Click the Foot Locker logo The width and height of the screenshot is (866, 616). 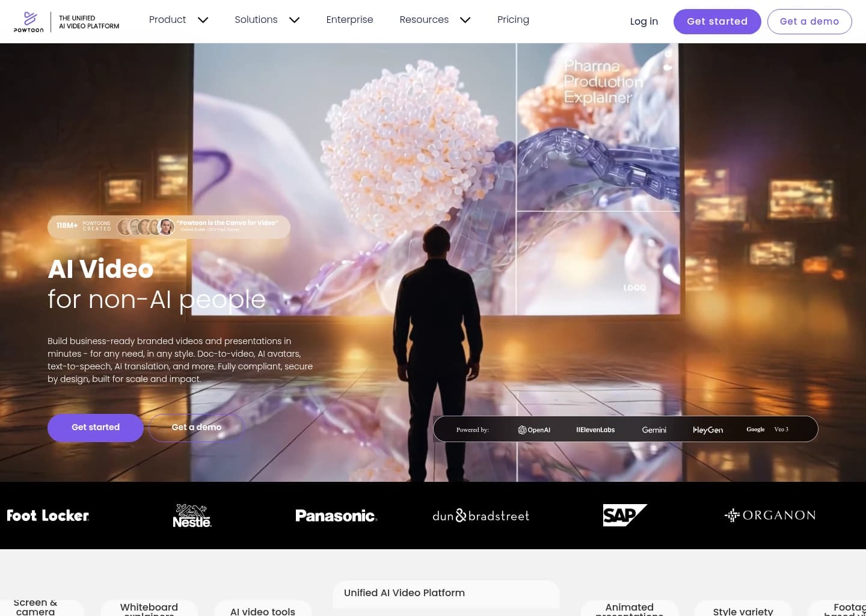[x=48, y=516]
